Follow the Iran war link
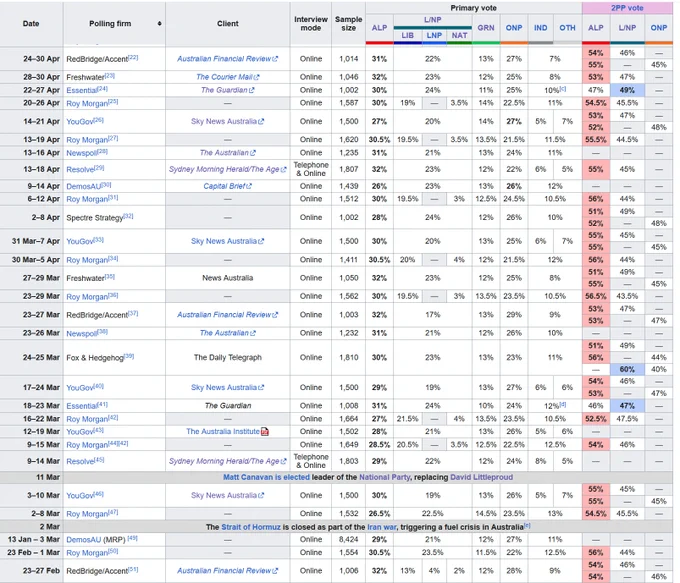Viewport: 680px width, 583px height. [382, 527]
